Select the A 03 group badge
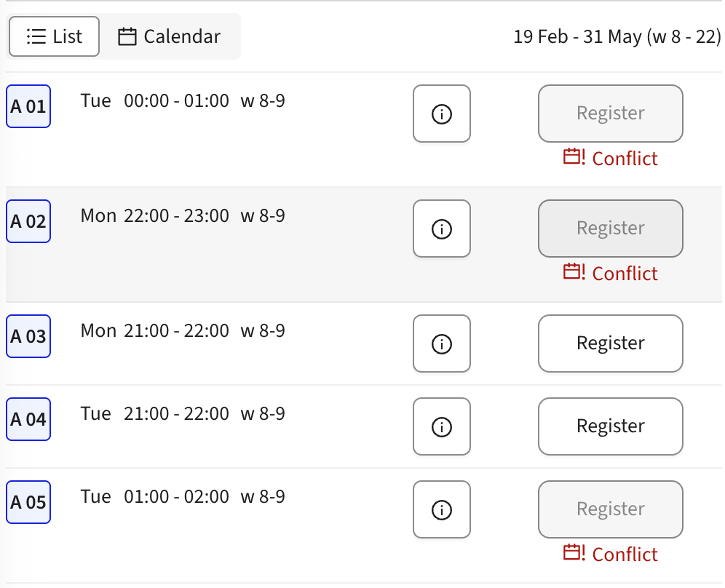 [28, 337]
